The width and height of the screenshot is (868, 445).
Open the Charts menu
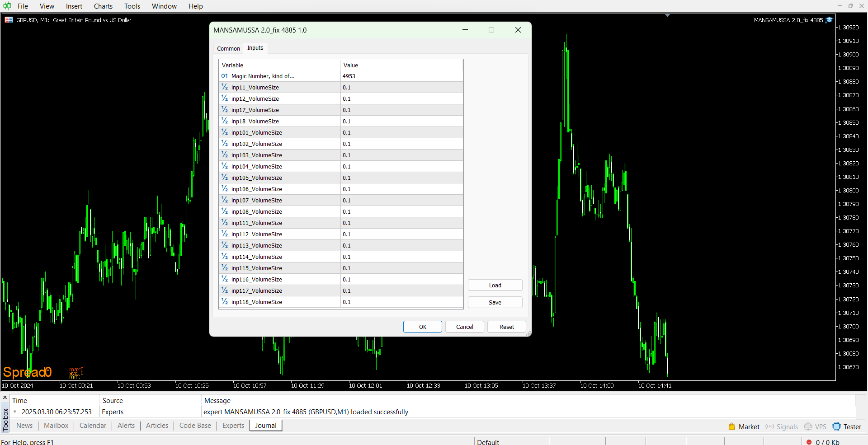pyautogui.click(x=103, y=6)
